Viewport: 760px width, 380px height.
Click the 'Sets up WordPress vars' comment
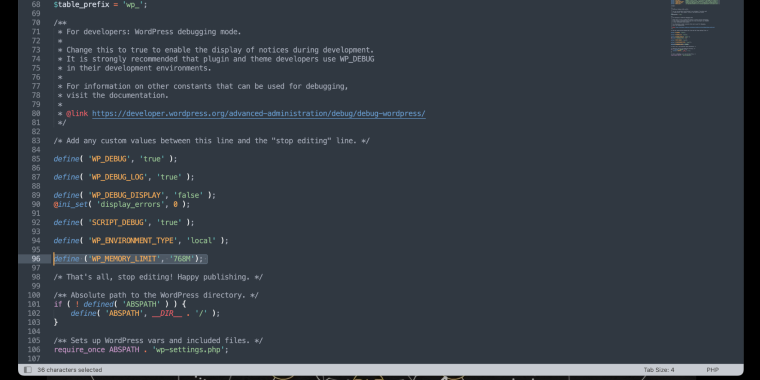[158, 341]
